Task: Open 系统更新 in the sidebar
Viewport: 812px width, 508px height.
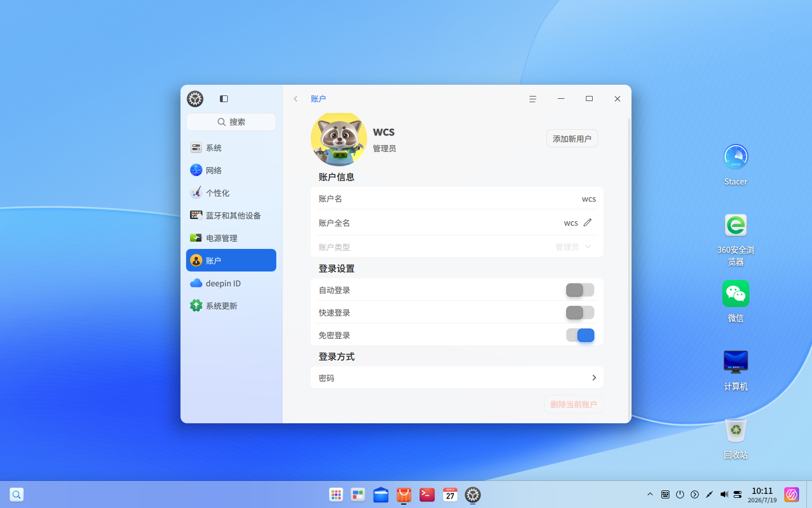Action: pyautogui.click(x=231, y=305)
